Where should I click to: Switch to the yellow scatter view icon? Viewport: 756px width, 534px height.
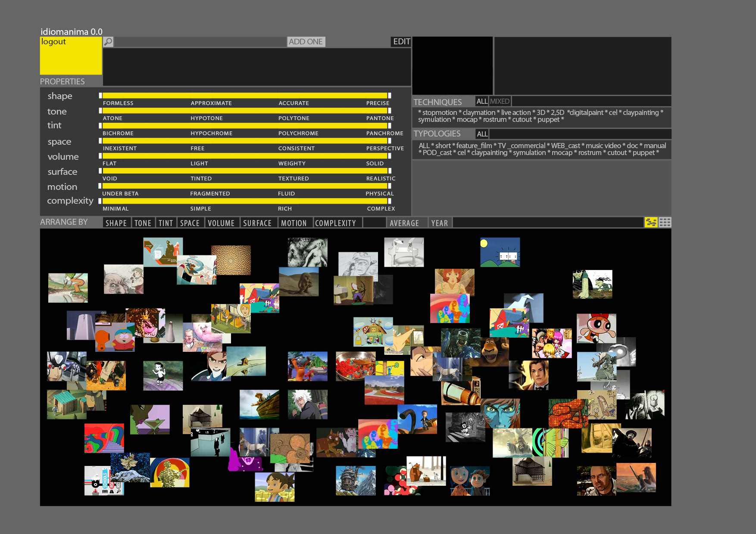[x=651, y=222]
